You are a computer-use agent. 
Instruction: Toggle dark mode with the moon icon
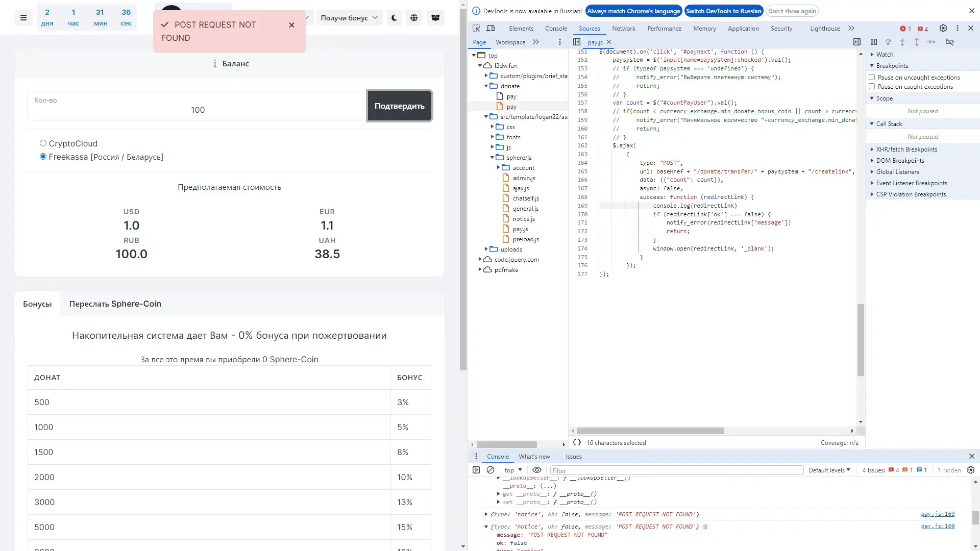(x=394, y=18)
